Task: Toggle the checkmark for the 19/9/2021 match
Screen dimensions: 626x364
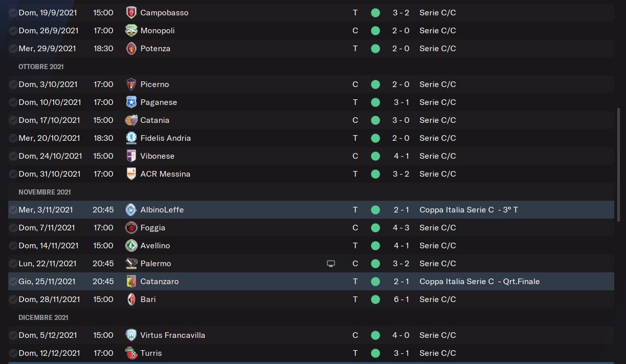Action: pos(13,13)
